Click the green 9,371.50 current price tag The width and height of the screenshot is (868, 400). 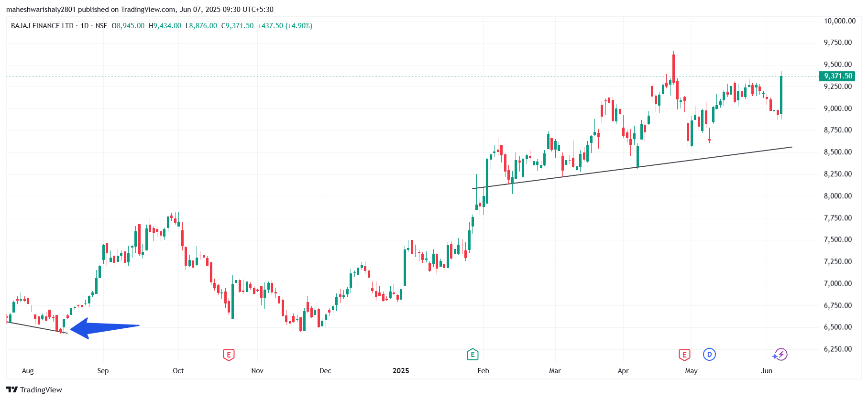[837, 76]
